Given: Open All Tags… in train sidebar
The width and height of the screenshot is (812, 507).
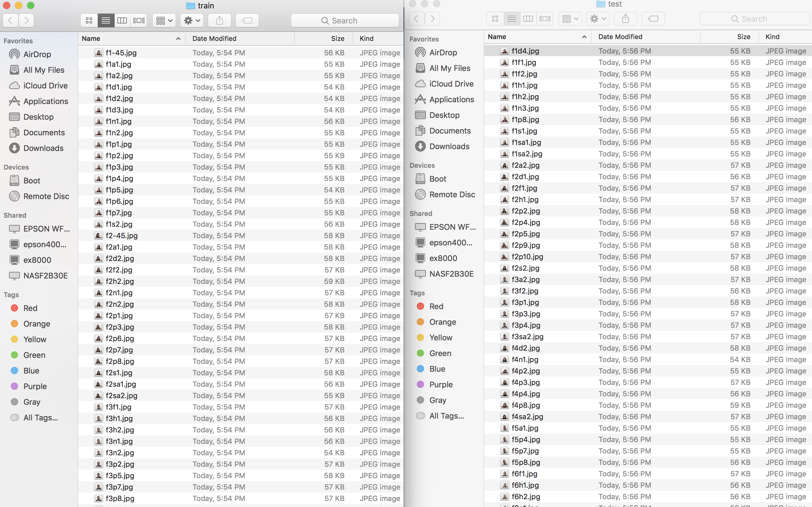Looking at the screenshot, I should 40,418.
